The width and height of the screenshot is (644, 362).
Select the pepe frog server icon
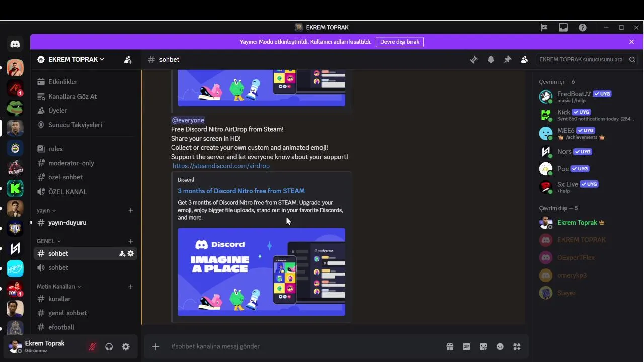click(x=15, y=108)
